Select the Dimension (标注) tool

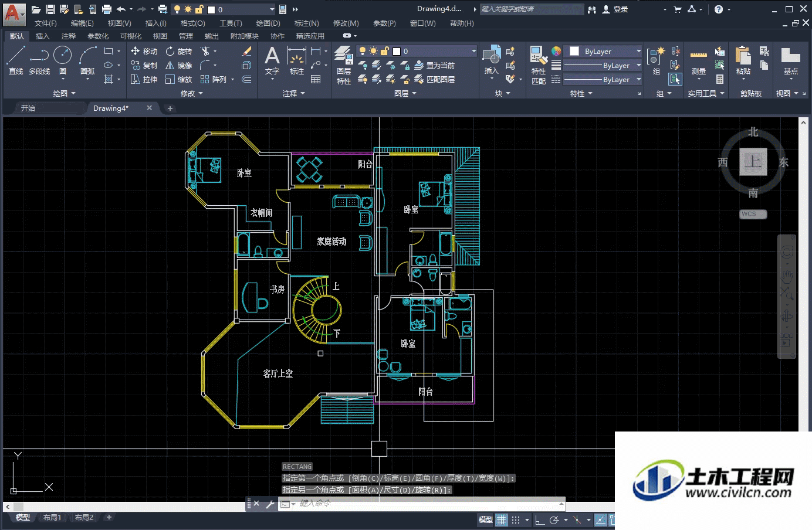[x=297, y=61]
